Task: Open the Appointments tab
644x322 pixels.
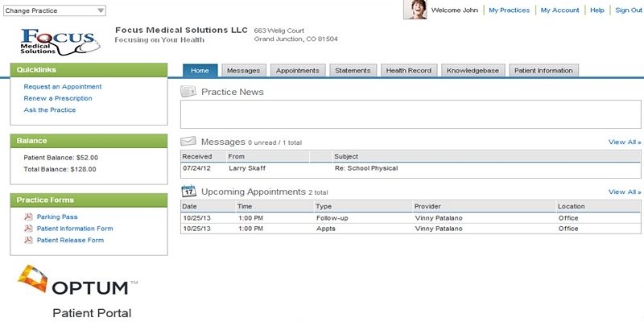Action: tap(298, 71)
